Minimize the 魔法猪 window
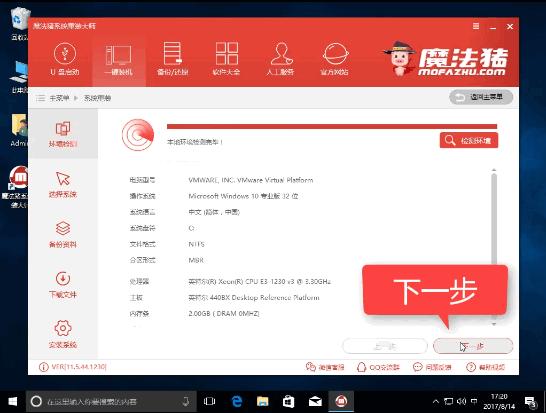This screenshot has height=413, width=546. click(x=493, y=27)
